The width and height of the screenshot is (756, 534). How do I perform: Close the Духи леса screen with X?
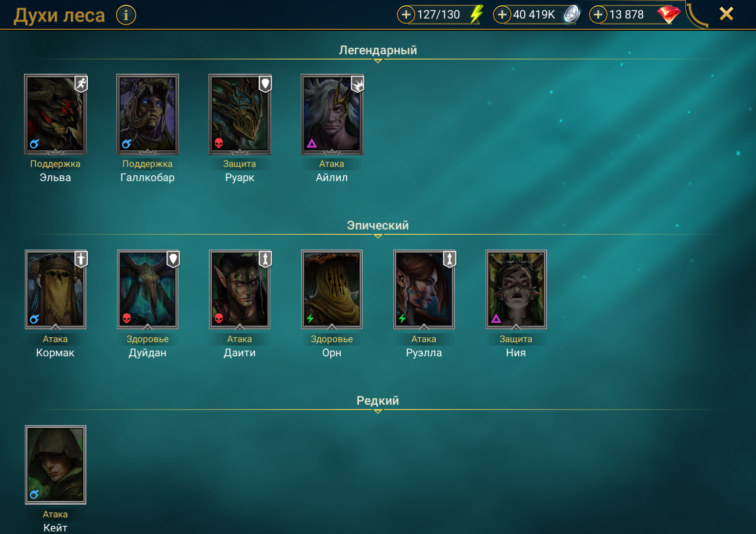click(x=726, y=14)
